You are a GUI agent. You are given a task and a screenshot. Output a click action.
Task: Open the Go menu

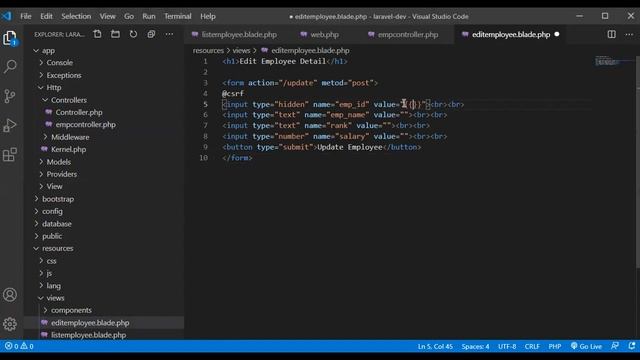click(129, 16)
